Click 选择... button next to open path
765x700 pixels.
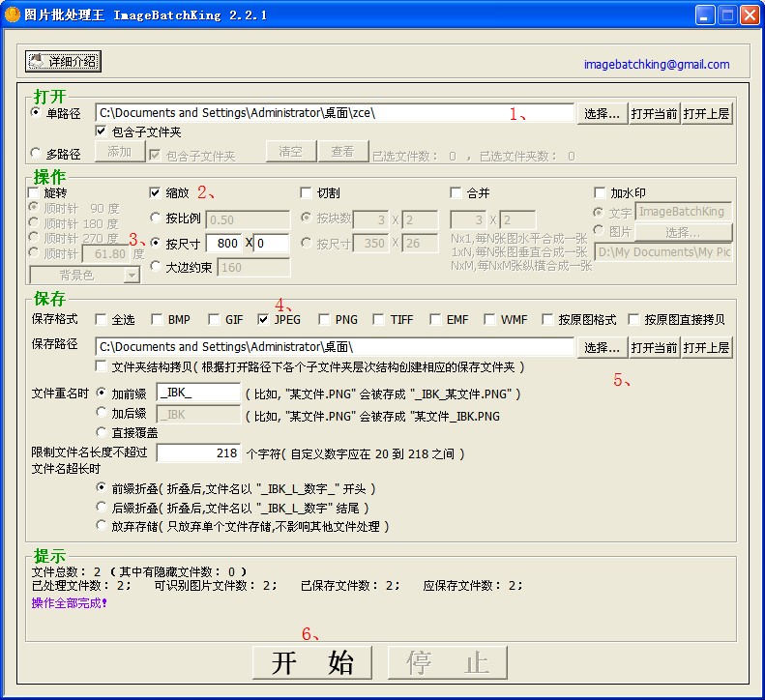[x=603, y=113]
